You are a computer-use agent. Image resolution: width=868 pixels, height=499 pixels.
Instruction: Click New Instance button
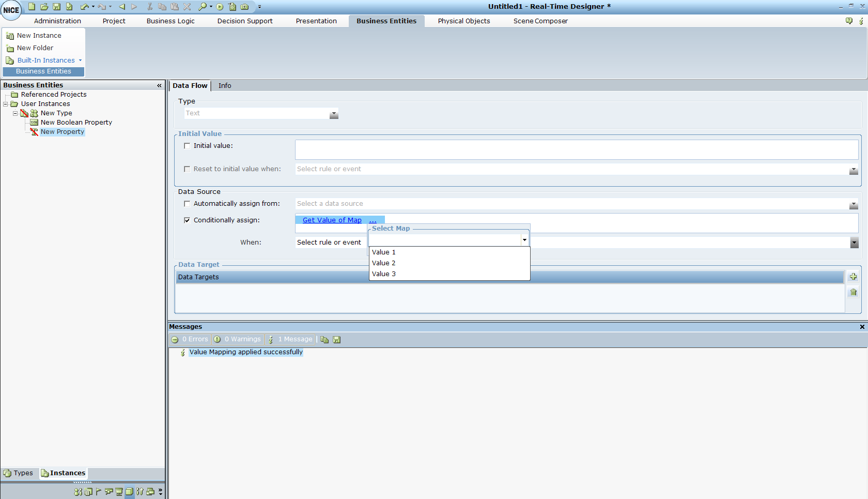[x=39, y=36]
